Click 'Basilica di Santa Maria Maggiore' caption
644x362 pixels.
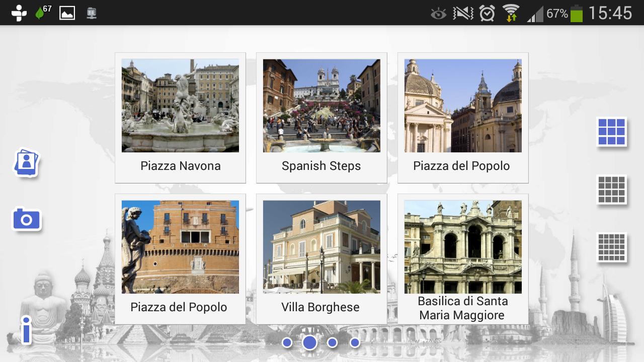(462, 308)
